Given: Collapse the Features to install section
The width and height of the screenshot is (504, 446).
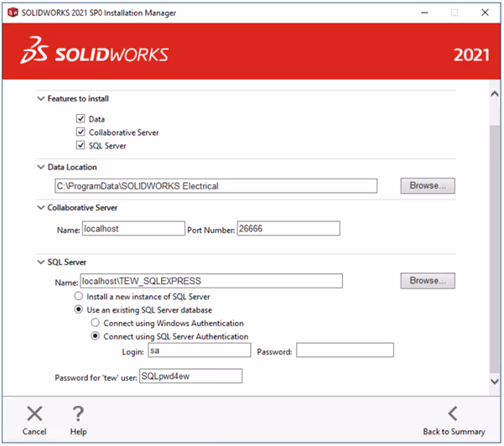Looking at the screenshot, I should coord(41,98).
